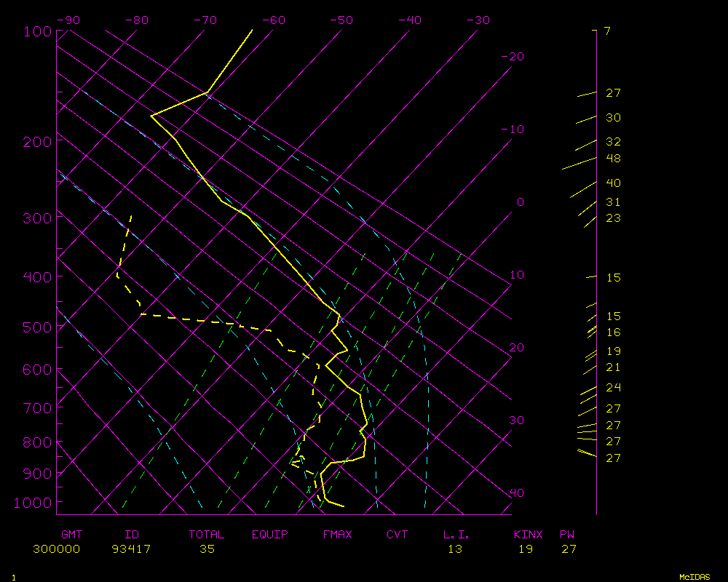The image size is (728, 582).
Task: Select the GMT time value 300000
Action: (56, 549)
